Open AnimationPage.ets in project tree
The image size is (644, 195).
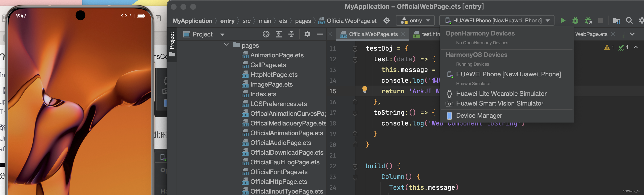tap(272, 55)
